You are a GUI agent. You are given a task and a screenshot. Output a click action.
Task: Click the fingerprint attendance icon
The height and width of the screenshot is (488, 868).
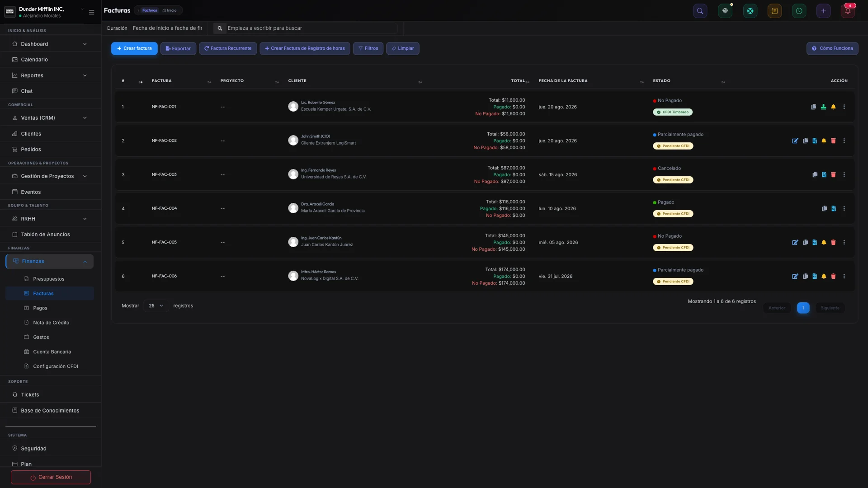click(725, 11)
